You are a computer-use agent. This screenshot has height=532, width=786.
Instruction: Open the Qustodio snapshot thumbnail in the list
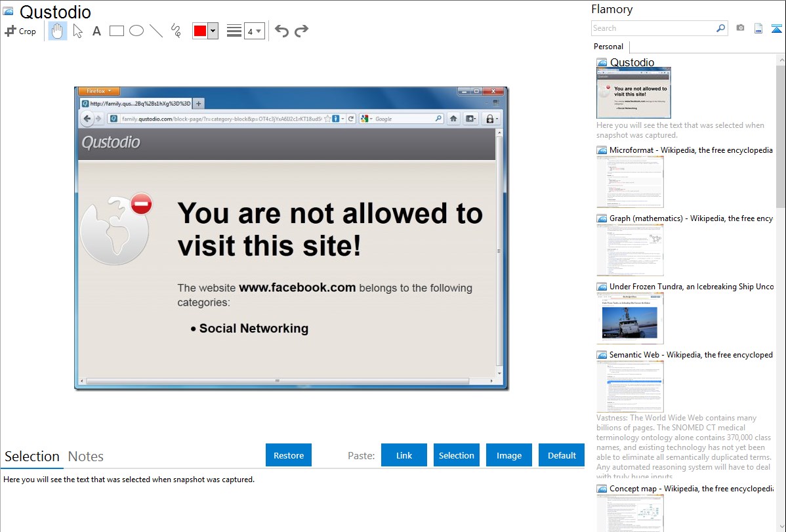tap(634, 93)
